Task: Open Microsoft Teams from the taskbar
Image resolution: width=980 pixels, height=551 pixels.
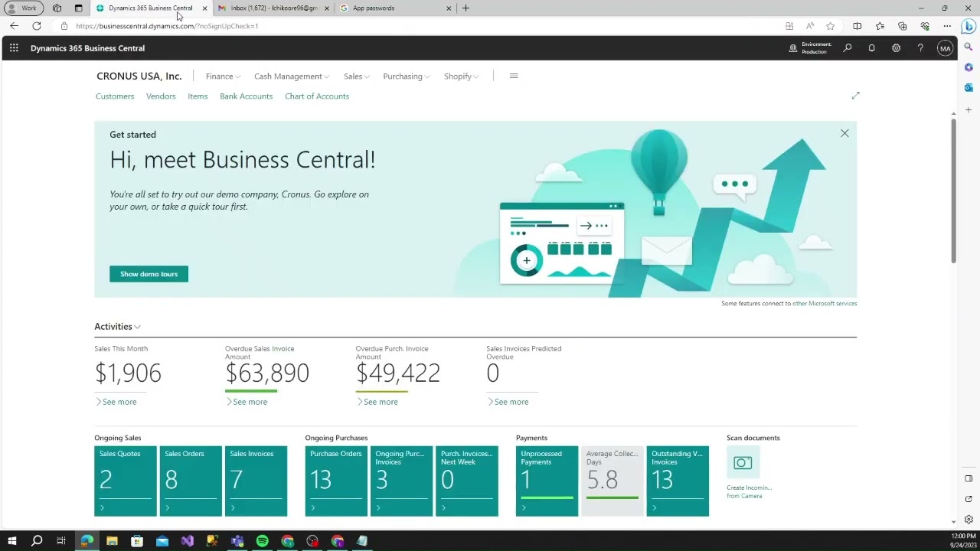Action: 237,541
